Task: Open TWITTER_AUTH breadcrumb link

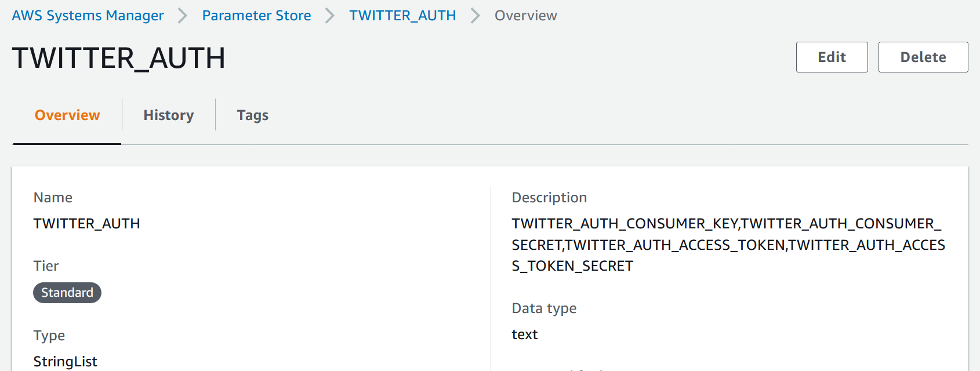Action: click(402, 16)
